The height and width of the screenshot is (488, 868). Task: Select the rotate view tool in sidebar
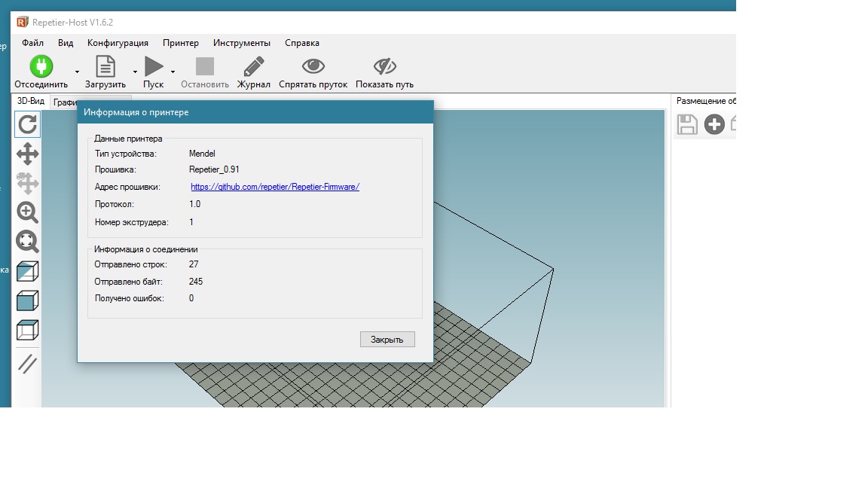click(x=28, y=125)
